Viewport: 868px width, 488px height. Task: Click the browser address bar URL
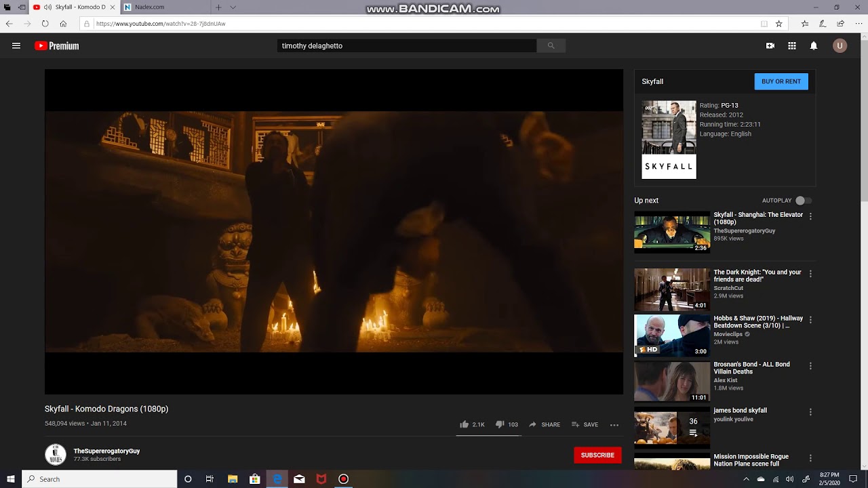click(161, 24)
